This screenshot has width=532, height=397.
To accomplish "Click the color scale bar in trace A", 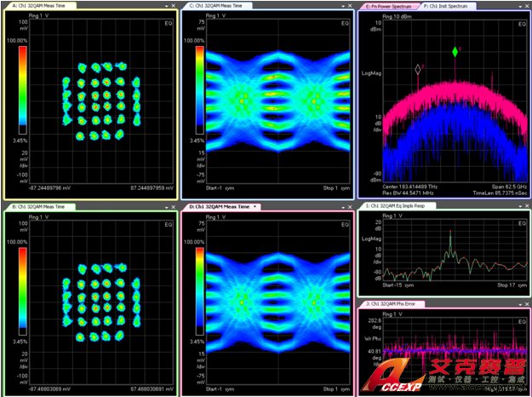I will 23,89.
